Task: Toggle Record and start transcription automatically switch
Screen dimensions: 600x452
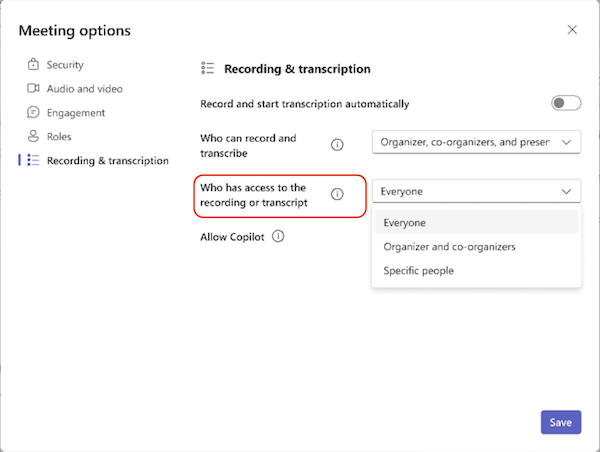Action: click(566, 103)
